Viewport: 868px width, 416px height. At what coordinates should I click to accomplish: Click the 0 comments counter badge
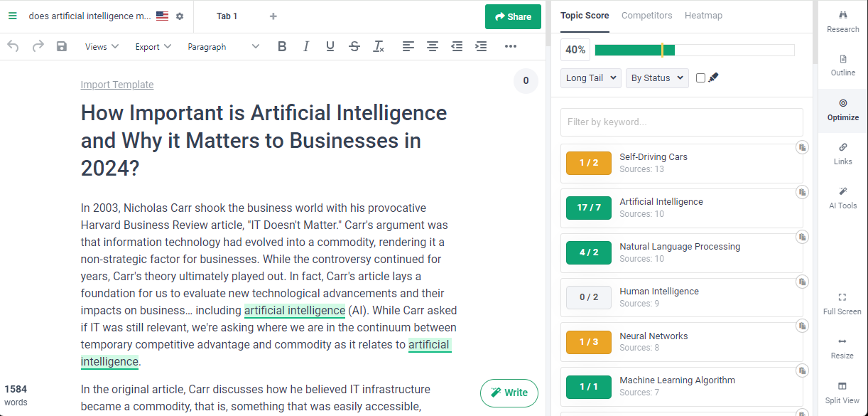(526, 80)
